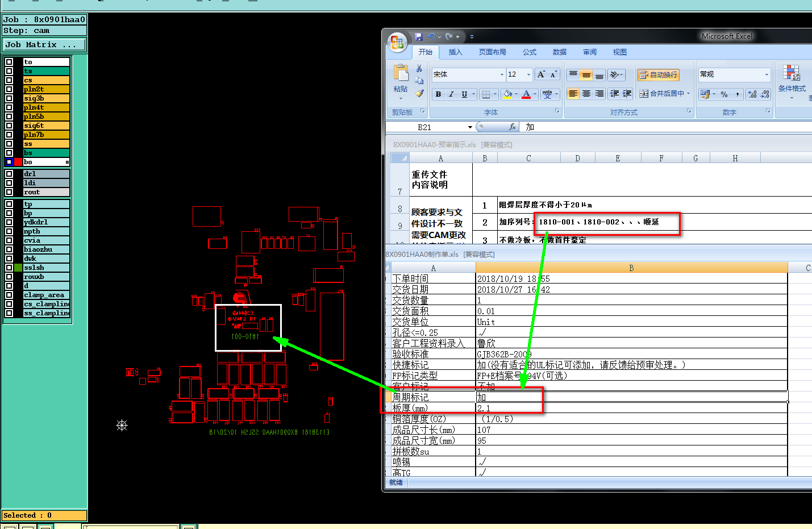The height and width of the screenshot is (529, 812).
Task: Click the Redo icon in Excel
Action: (x=449, y=36)
